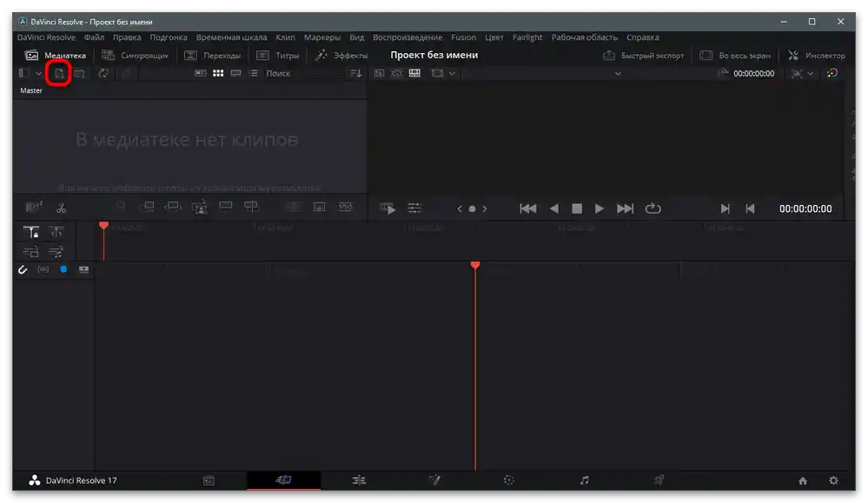The image size is (868, 503).
Task: Expand the bin list dropdown arrow
Action: (x=39, y=73)
